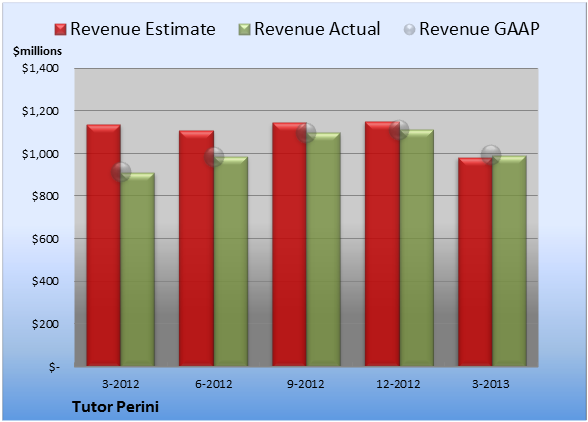Click the 'Tutor Perini' chart title
588x422 pixels.
point(116,407)
